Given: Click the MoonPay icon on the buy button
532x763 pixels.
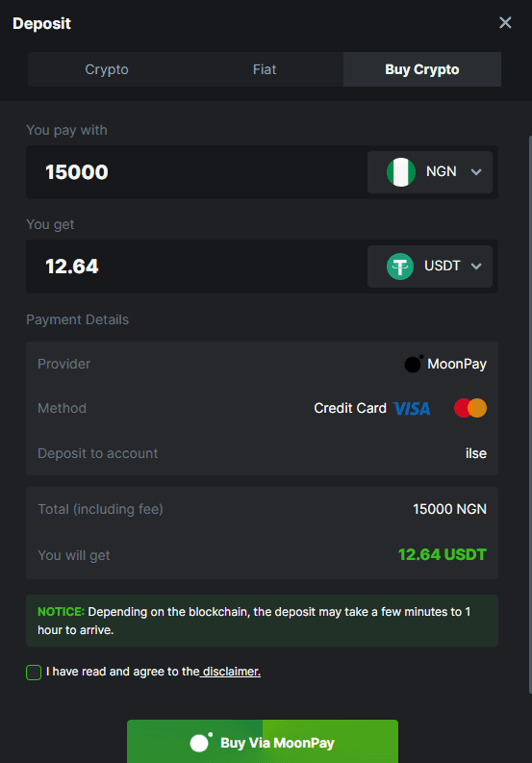Looking at the screenshot, I should click(201, 743).
